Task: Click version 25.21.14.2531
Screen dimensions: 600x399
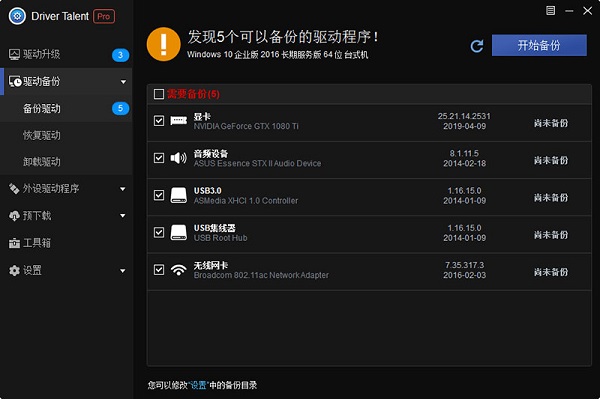Action: (464, 116)
